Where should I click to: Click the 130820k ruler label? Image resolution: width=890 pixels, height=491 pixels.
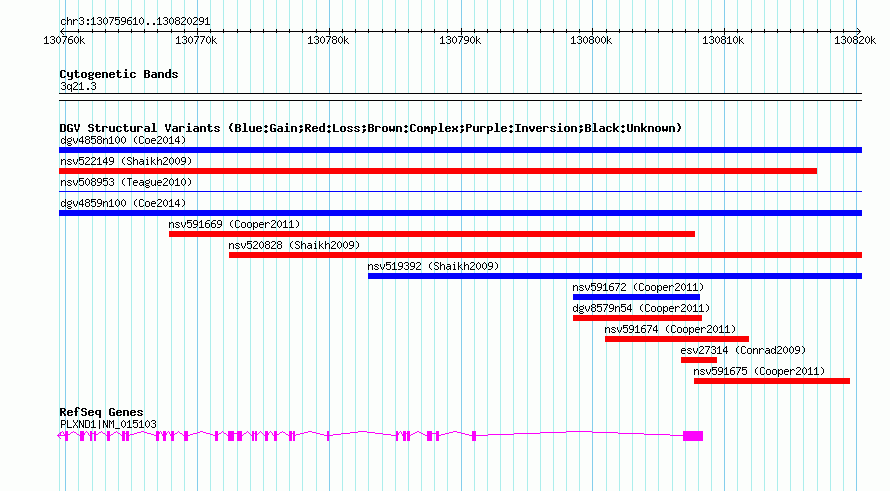[x=855, y=40]
